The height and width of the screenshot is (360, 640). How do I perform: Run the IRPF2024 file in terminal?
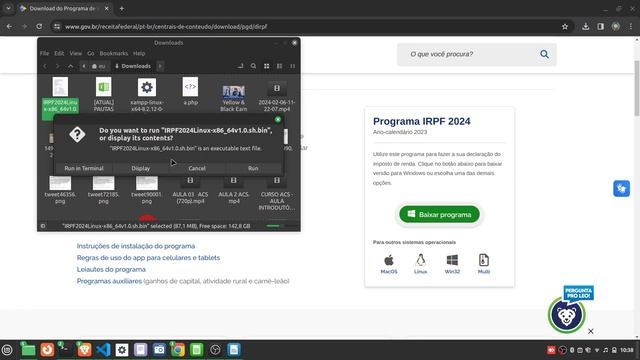84,168
